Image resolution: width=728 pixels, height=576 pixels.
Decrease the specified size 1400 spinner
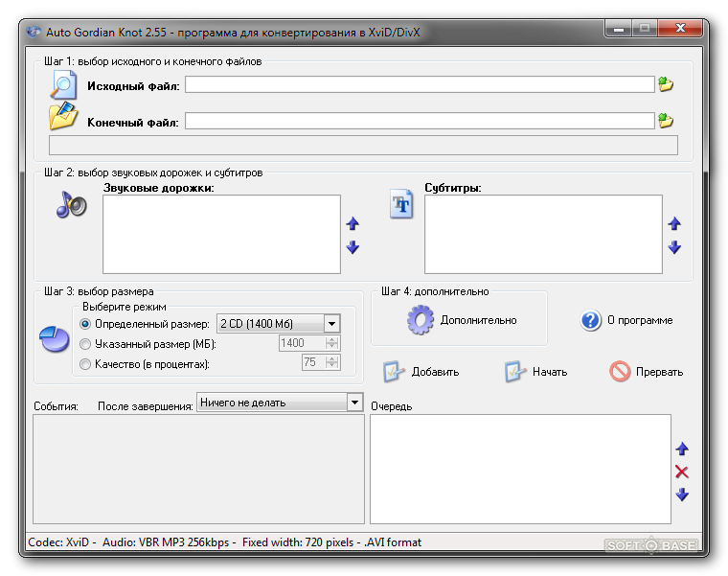click(x=331, y=347)
